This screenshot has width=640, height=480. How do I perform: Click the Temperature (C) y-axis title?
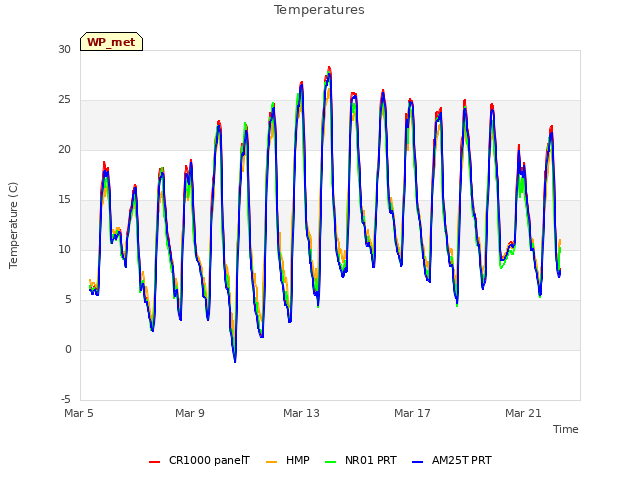13,225
